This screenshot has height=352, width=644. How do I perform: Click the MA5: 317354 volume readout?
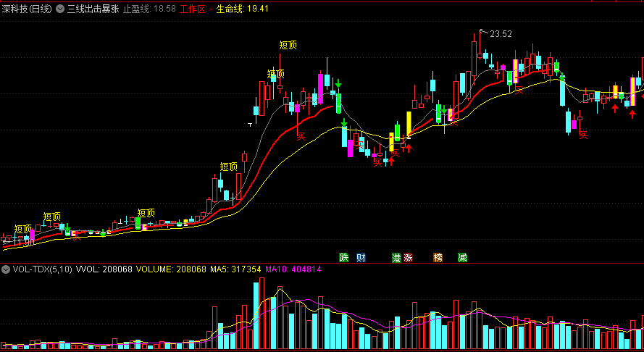pyautogui.click(x=235, y=269)
